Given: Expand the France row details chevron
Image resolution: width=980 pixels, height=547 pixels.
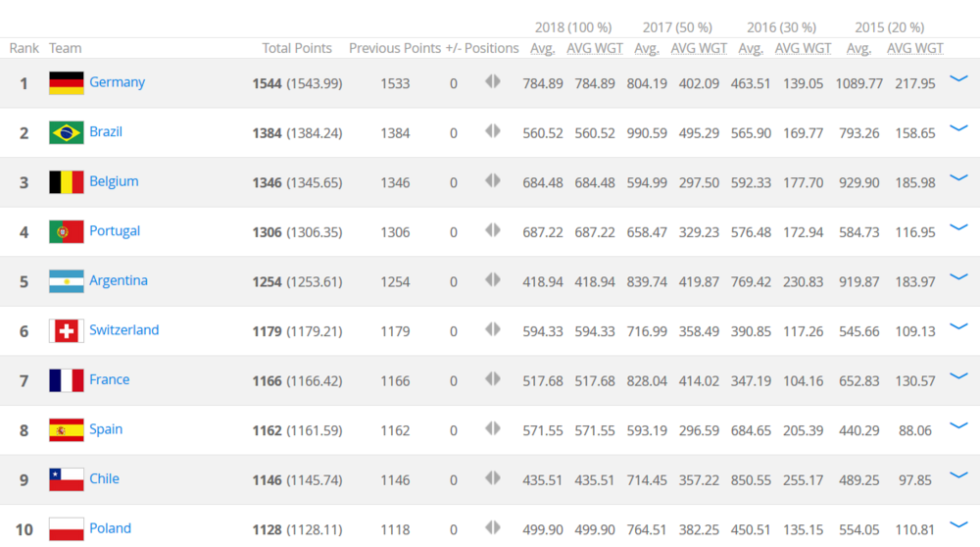Looking at the screenshot, I should pos(958,376).
